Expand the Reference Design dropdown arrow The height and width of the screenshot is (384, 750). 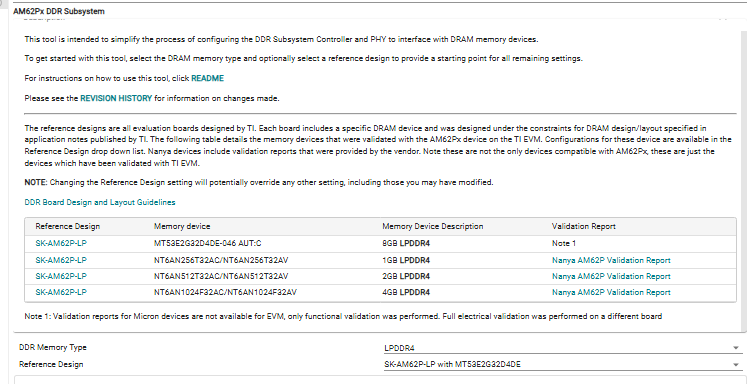click(x=736, y=365)
